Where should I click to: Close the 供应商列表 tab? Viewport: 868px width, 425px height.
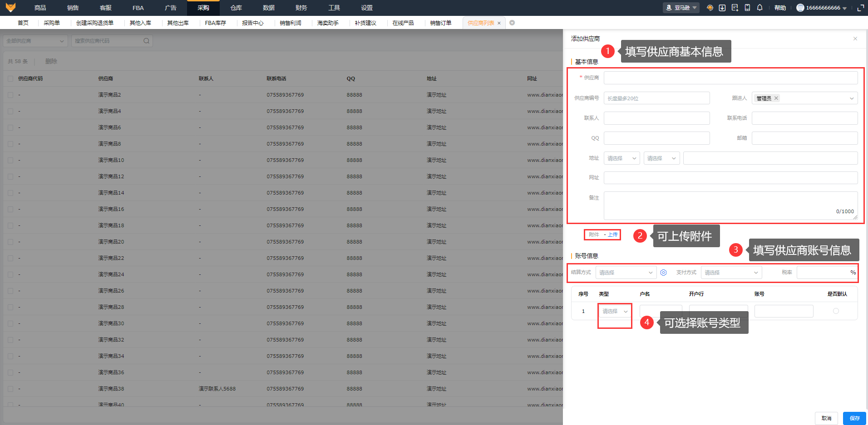click(499, 23)
